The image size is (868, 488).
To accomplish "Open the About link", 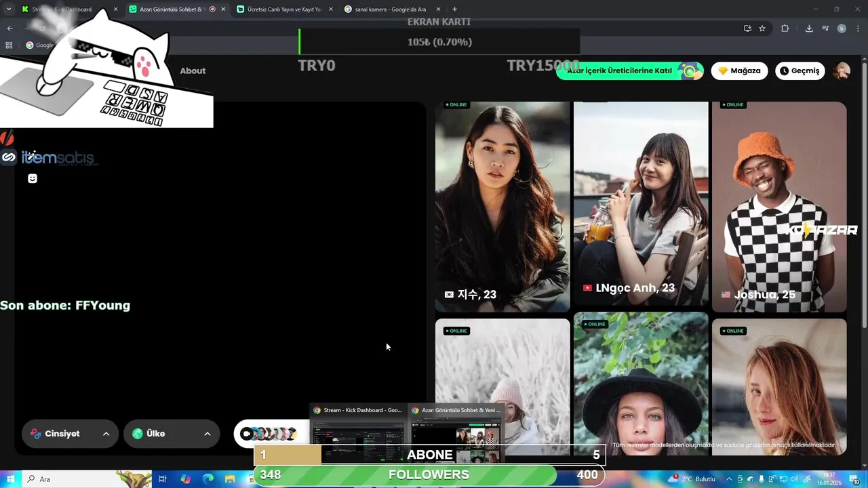I will click(x=193, y=70).
